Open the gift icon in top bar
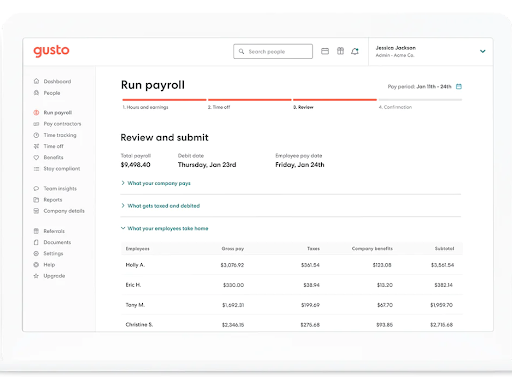This screenshot has height=383, width=512. tap(340, 51)
